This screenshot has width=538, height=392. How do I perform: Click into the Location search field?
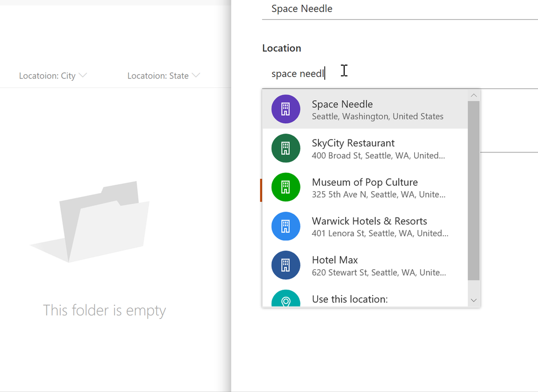(400, 74)
